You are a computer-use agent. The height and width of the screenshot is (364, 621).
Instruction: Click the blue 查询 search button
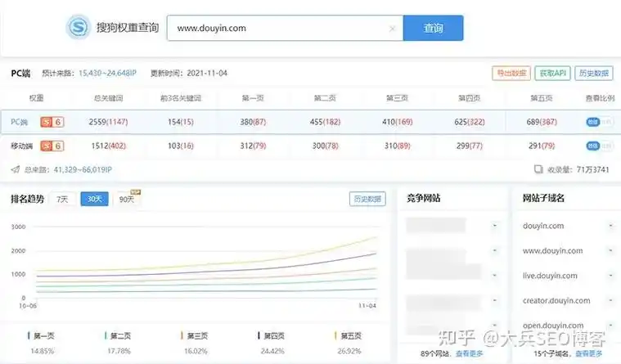(x=434, y=28)
